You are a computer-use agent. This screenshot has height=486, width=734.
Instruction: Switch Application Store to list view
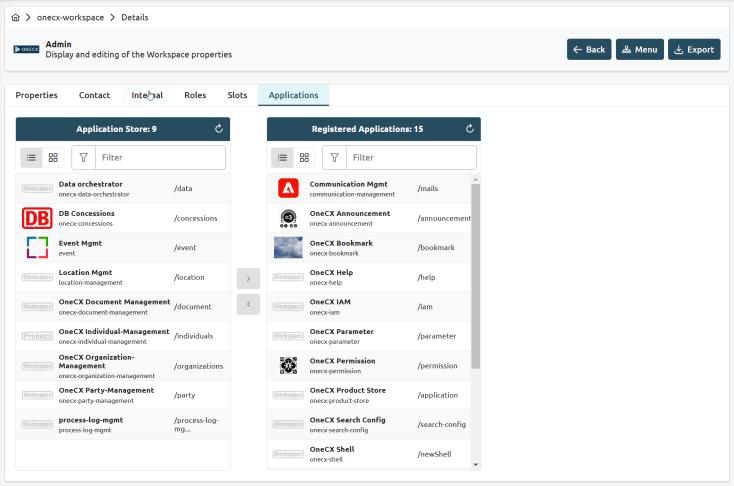coord(32,157)
